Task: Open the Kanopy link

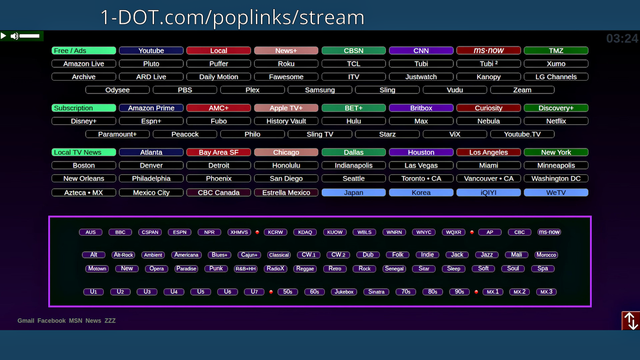Action: [x=489, y=77]
